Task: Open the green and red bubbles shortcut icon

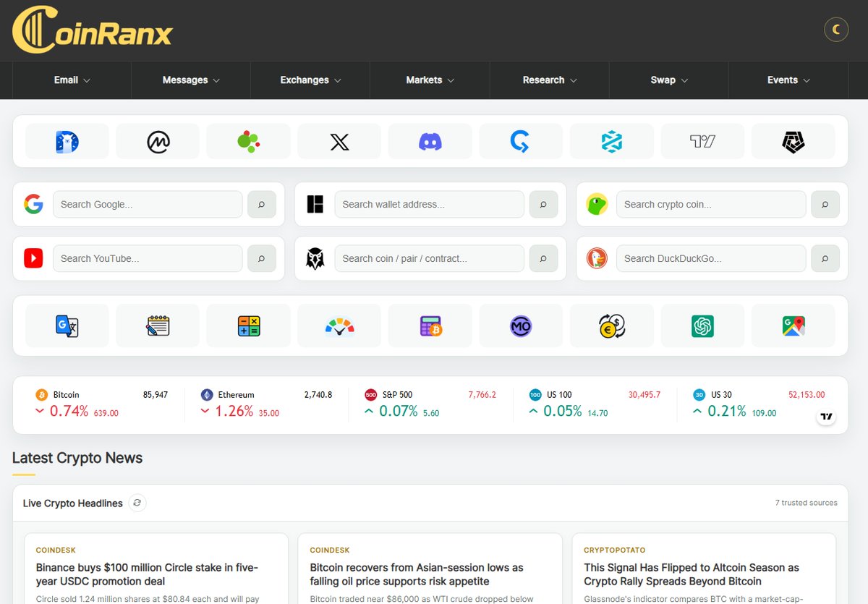Action: tap(249, 141)
